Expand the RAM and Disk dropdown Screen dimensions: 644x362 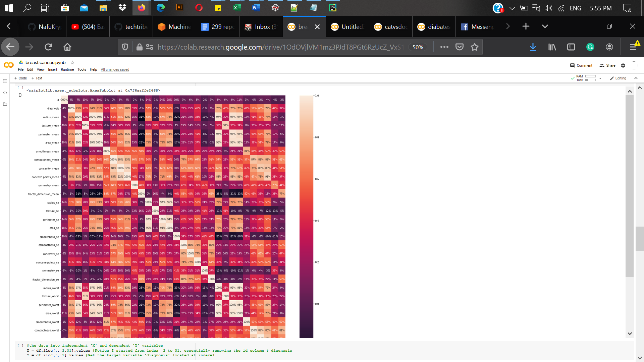click(x=600, y=78)
